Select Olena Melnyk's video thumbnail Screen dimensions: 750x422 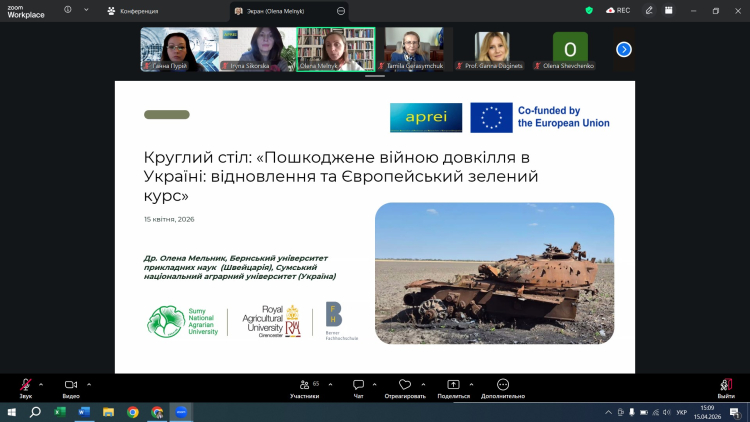[x=336, y=48]
